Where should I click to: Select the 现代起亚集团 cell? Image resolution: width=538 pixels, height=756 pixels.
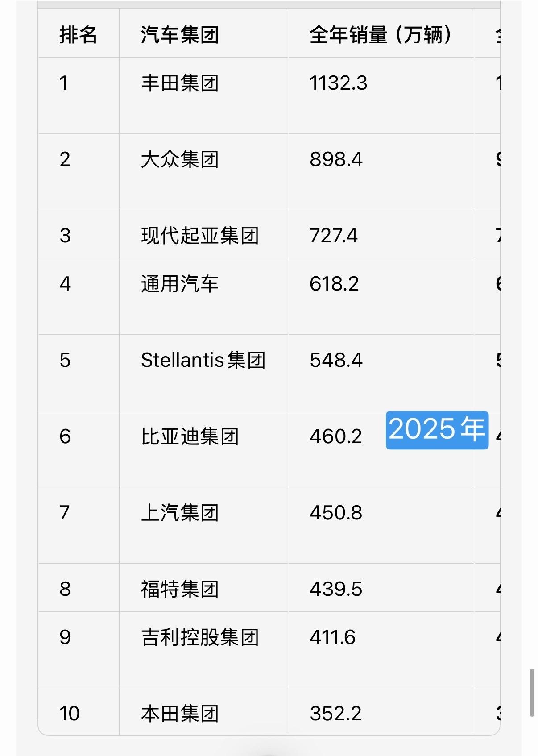click(x=203, y=234)
